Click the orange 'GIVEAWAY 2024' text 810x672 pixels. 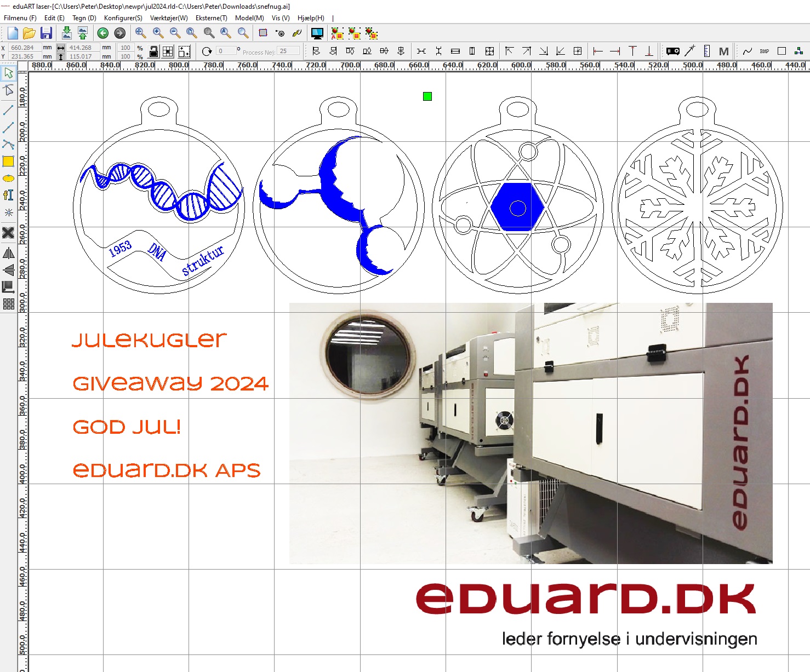tap(170, 383)
